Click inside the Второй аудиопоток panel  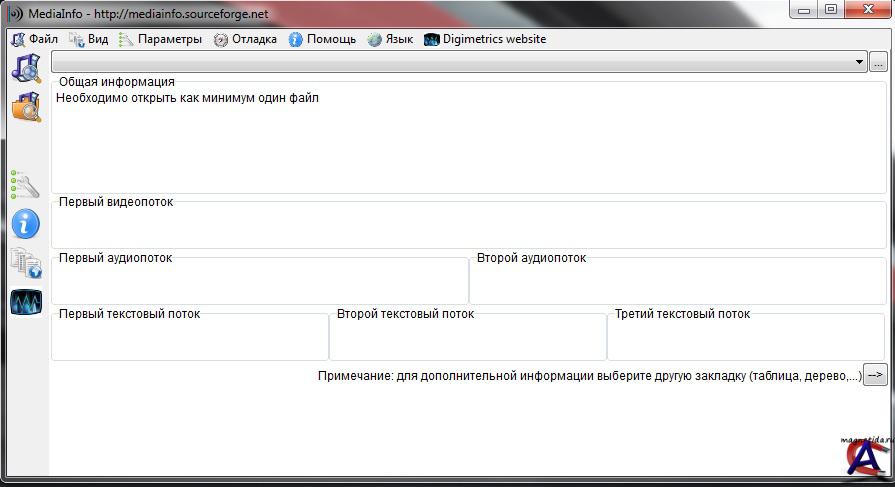[x=677, y=284]
